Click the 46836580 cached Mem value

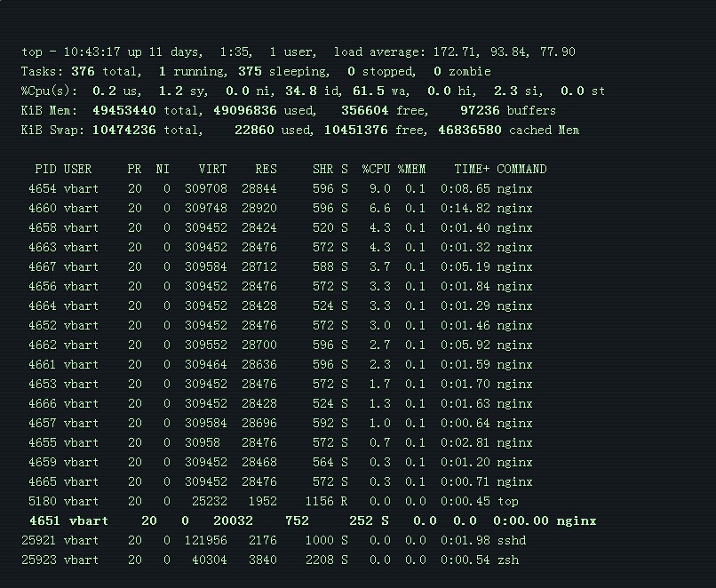469,130
